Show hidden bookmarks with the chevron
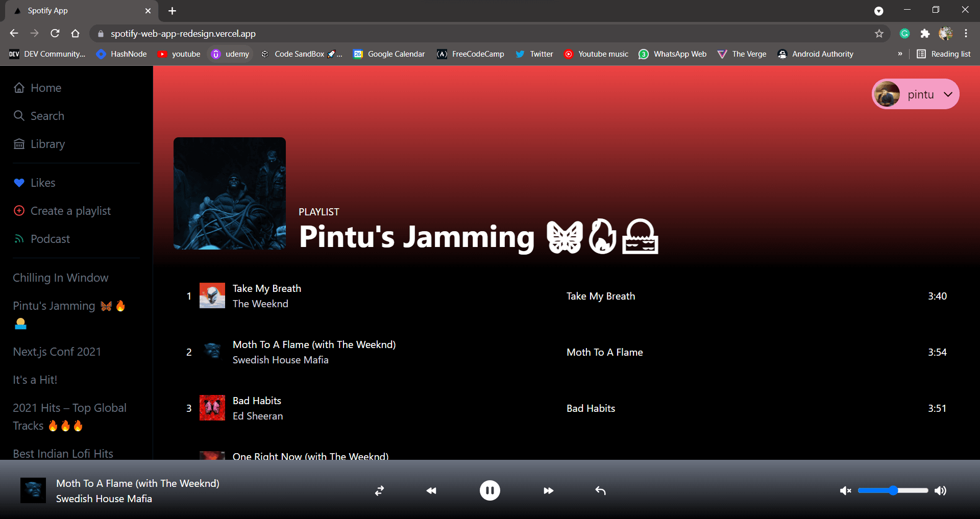This screenshot has height=519, width=980. (900, 54)
